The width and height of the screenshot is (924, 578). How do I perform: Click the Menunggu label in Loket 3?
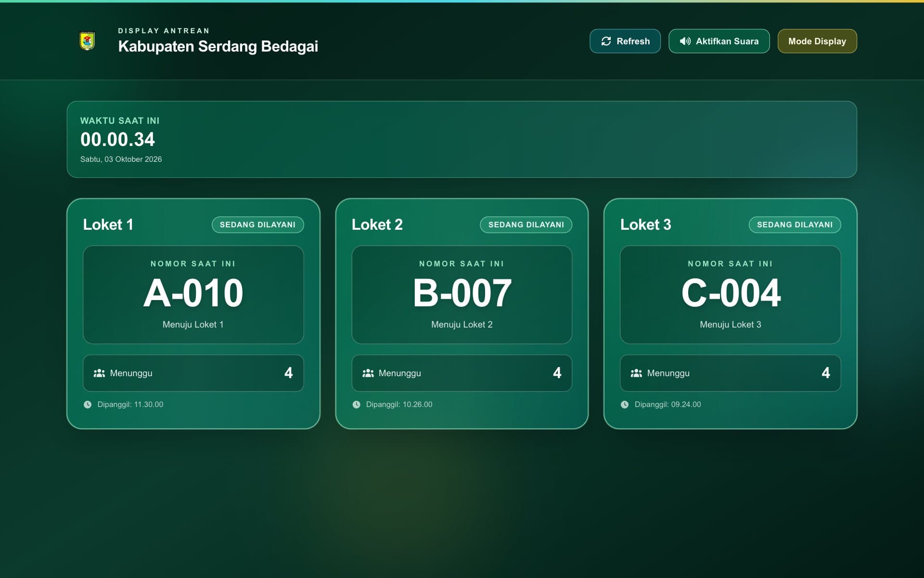tap(668, 373)
